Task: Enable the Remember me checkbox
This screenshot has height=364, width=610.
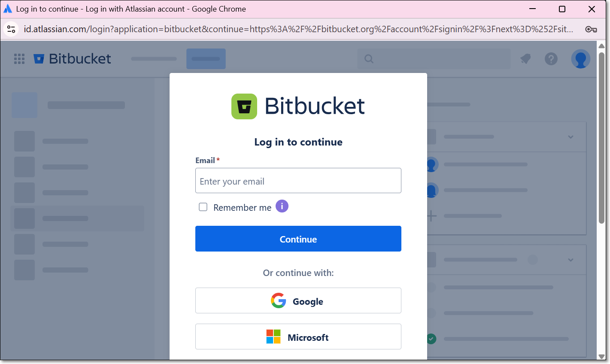Action: point(203,207)
